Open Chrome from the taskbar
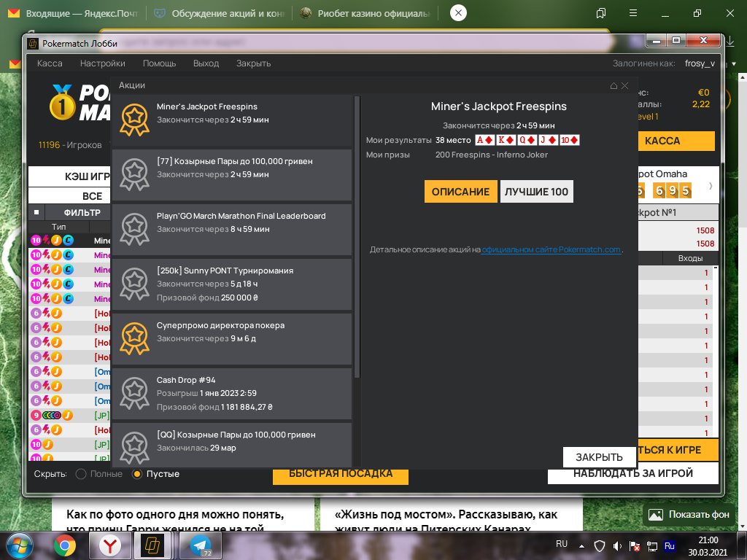 tap(65, 545)
